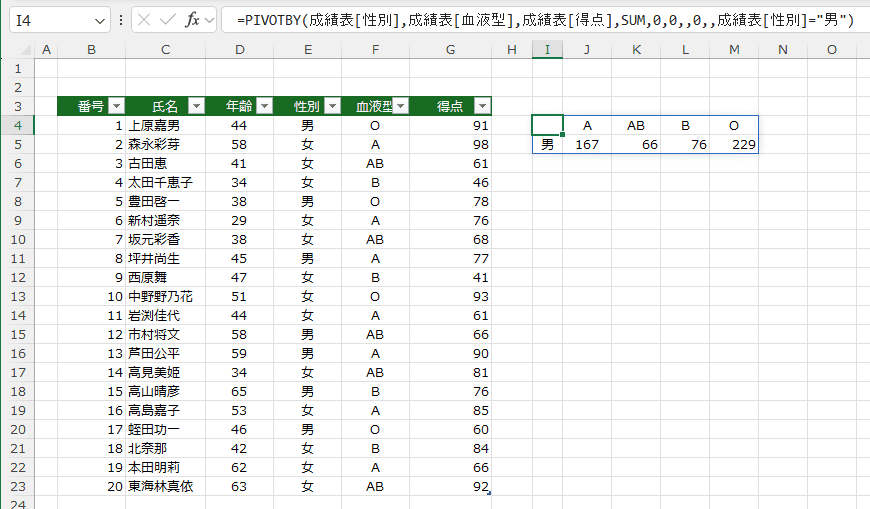Click the cell containing 高見美姫

coord(165,372)
